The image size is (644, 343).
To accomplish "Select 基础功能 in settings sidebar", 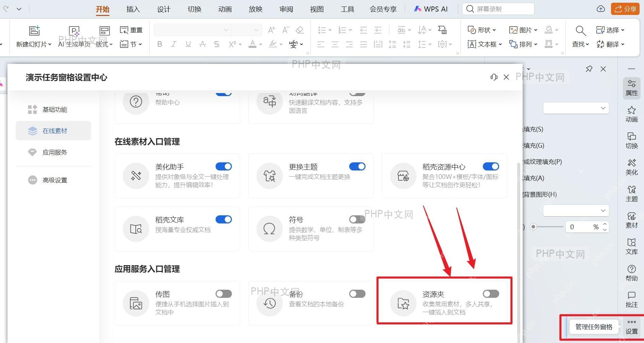I will click(53, 109).
